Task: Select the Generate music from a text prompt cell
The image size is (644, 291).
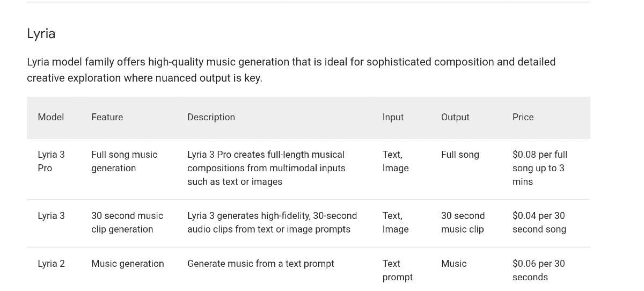Action: (261, 264)
